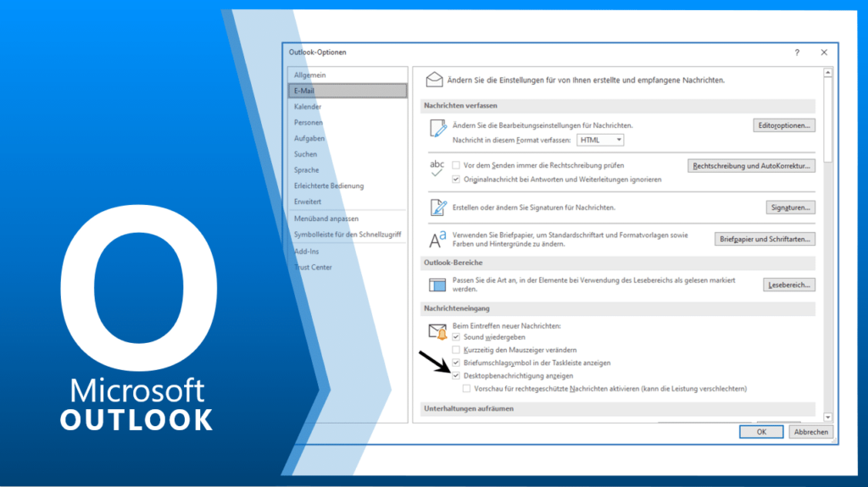Select Allgemein category
Image resolution: width=868 pixels, height=487 pixels.
point(348,75)
